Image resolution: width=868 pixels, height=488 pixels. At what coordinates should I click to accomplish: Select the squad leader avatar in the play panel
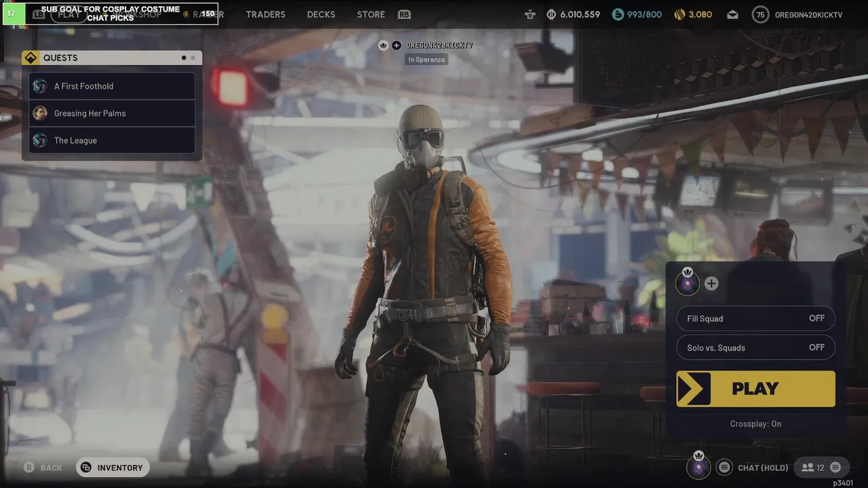point(688,283)
